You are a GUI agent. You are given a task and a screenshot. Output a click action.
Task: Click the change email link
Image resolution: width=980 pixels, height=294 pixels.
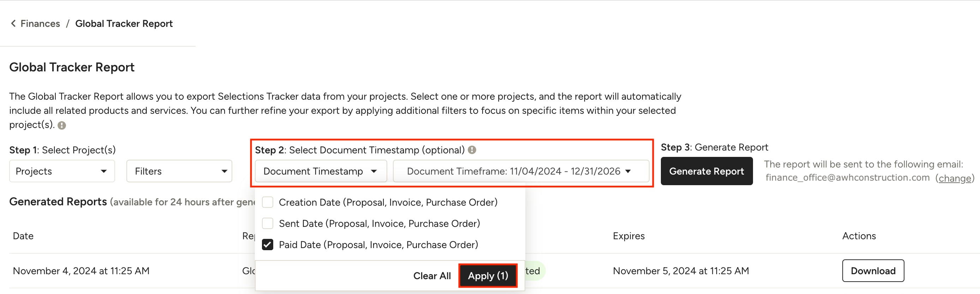click(x=955, y=178)
